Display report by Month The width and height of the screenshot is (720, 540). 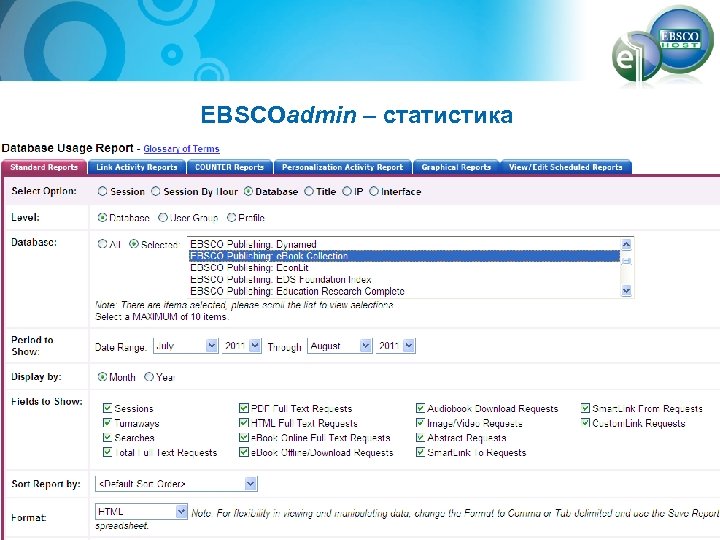coord(102,377)
